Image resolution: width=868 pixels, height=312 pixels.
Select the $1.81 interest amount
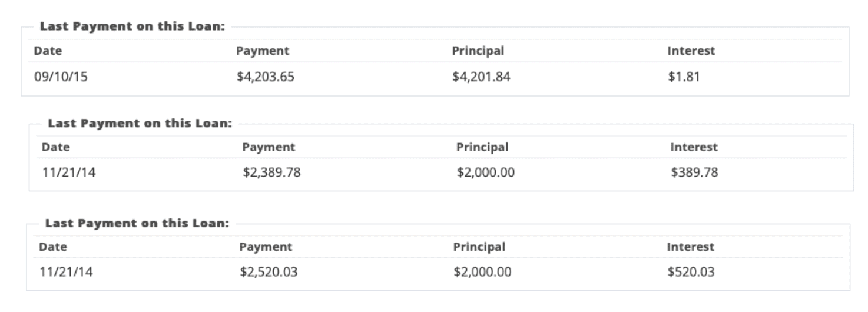pyautogui.click(x=683, y=77)
